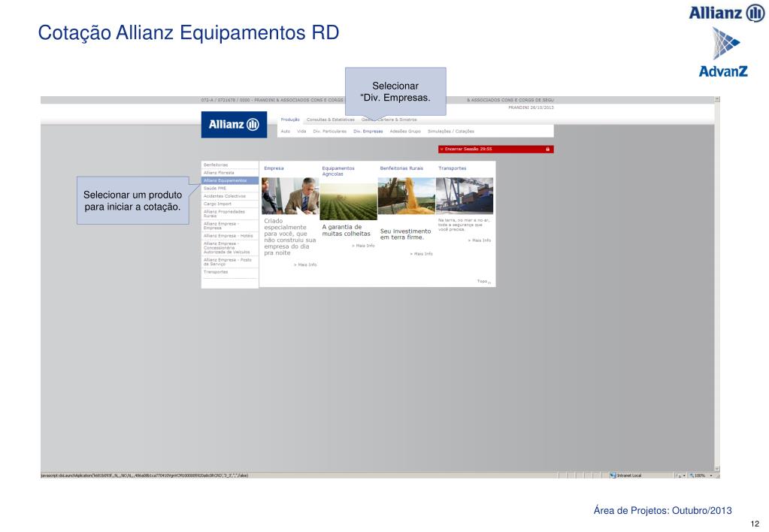
Task: Choose Saúde PME in the product list
Action: pyautogui.click(x=230, y=189)
